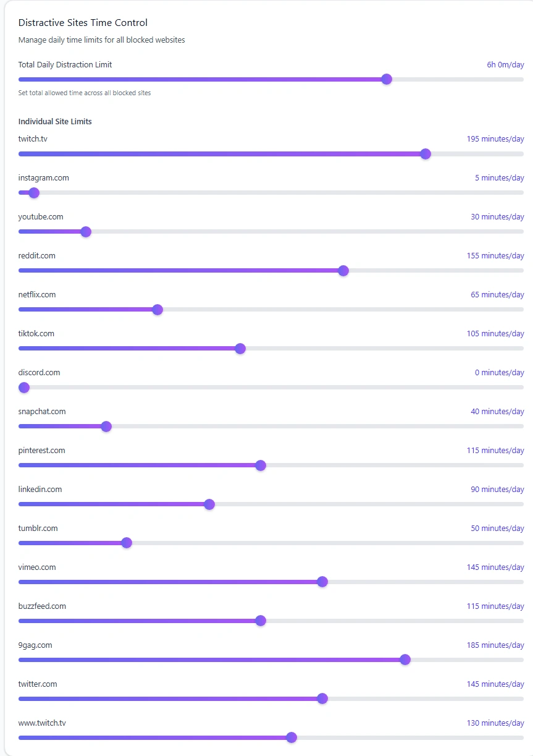The image size is (533, 756).
Task: Click the Individual Site Limits heading
Action: 55,122
